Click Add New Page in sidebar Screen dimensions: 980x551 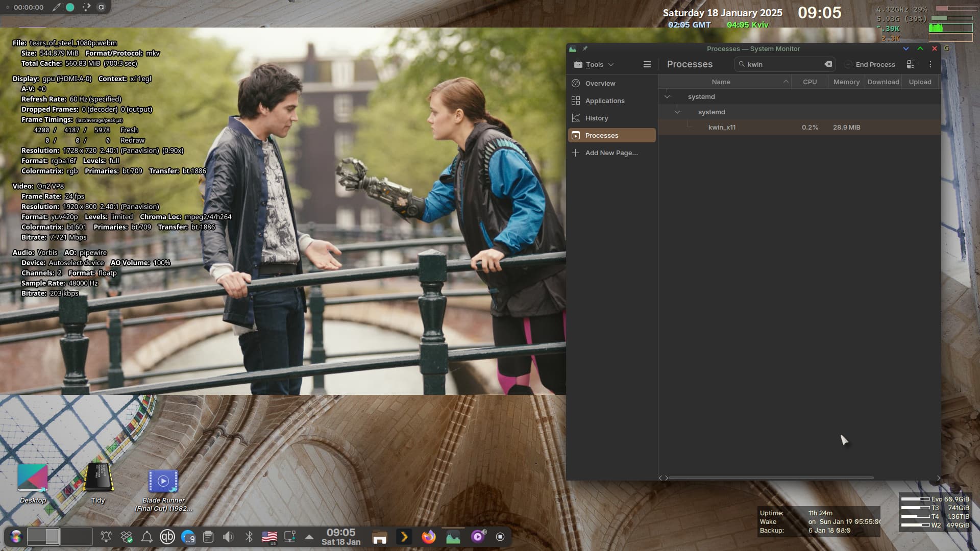pos(611,153)
